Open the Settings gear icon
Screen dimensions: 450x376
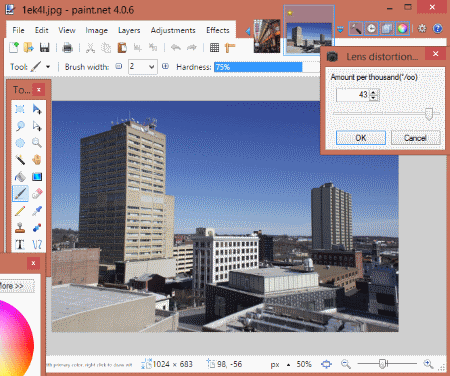[422, 29]
